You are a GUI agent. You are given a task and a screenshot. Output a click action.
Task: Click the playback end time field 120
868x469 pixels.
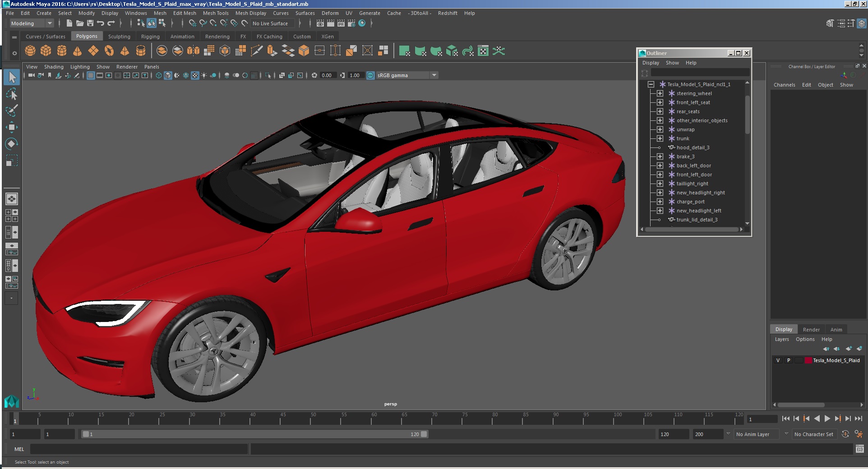[x=673, y=434]
